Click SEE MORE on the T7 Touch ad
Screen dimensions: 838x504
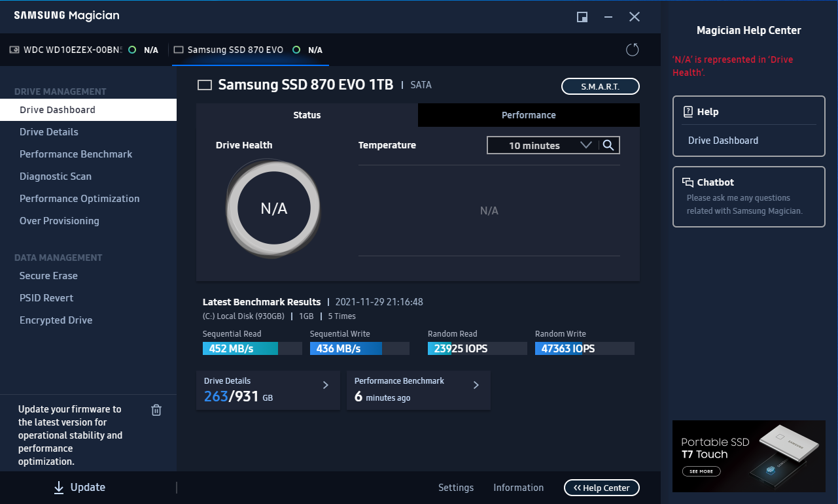pos(701,471)
